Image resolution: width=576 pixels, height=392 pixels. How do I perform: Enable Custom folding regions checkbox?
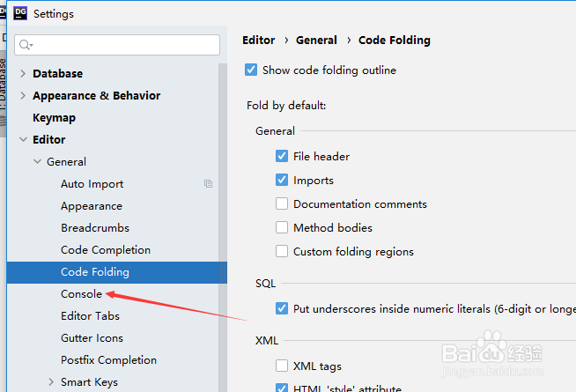coord(282,251)
